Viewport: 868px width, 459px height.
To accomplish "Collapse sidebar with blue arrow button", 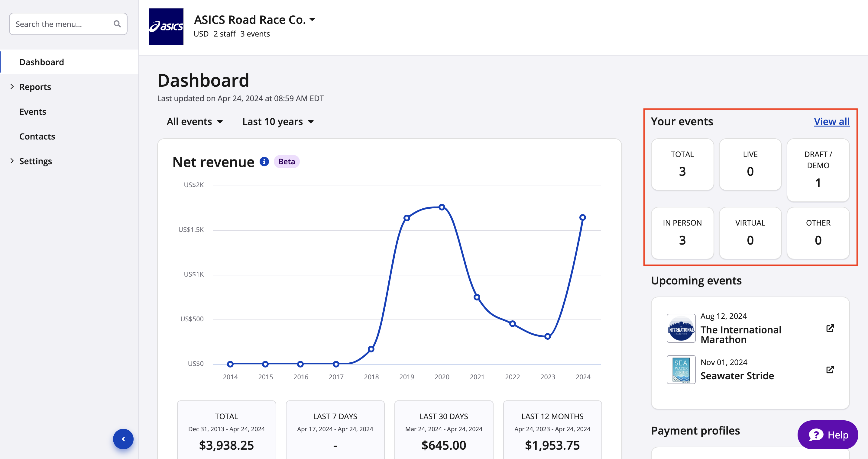I will [123, 439].
